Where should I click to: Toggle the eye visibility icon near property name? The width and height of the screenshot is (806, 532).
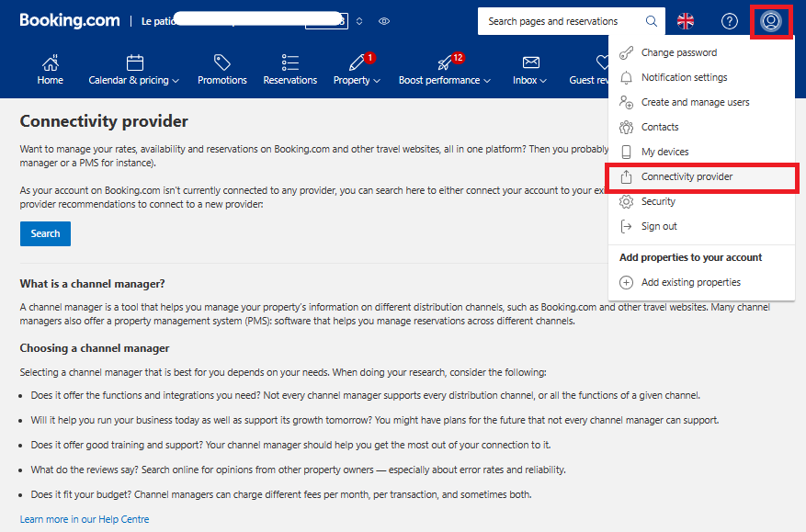click(x=384, y=21)
